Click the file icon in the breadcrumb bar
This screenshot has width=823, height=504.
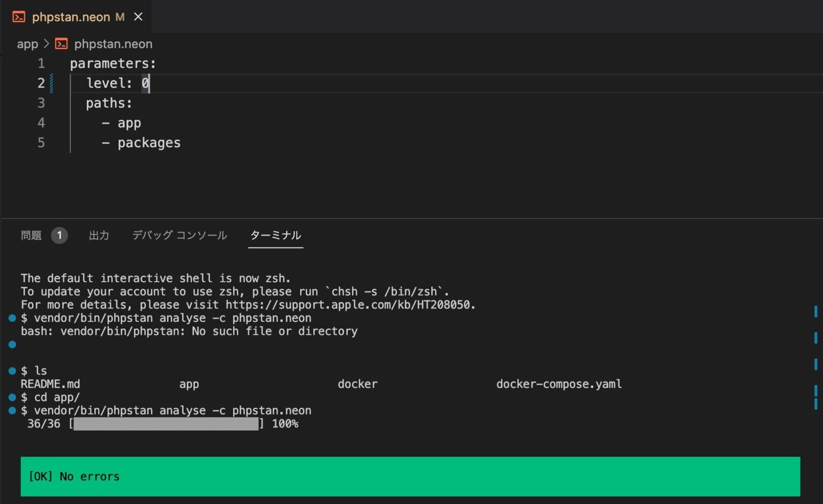click(61, 44)
